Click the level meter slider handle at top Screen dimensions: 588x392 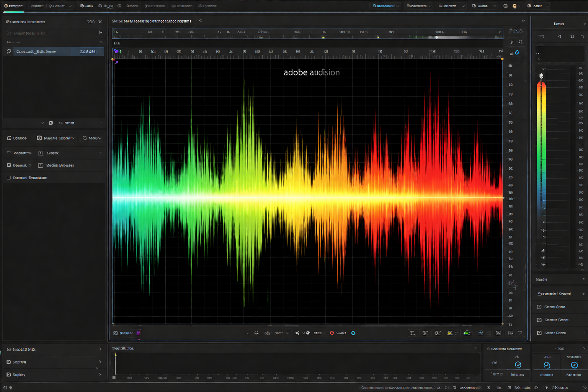pyautogui.click(x=541, y=76)
